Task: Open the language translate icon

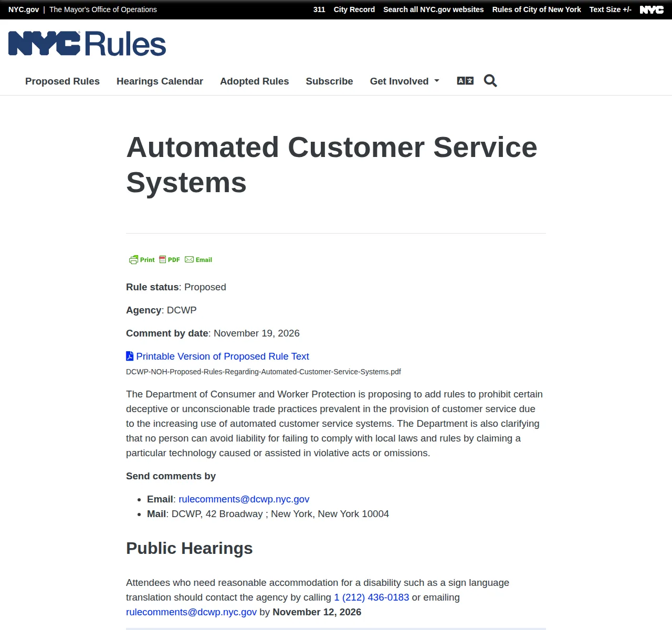Action: 465,81
